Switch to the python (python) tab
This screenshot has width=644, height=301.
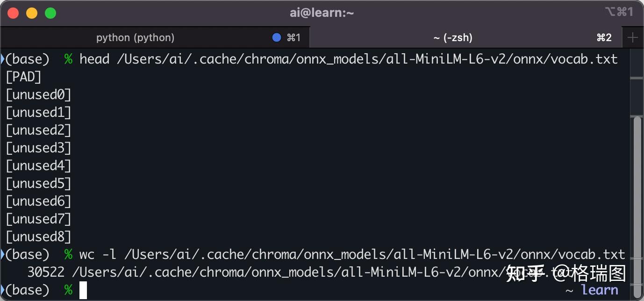135,38
